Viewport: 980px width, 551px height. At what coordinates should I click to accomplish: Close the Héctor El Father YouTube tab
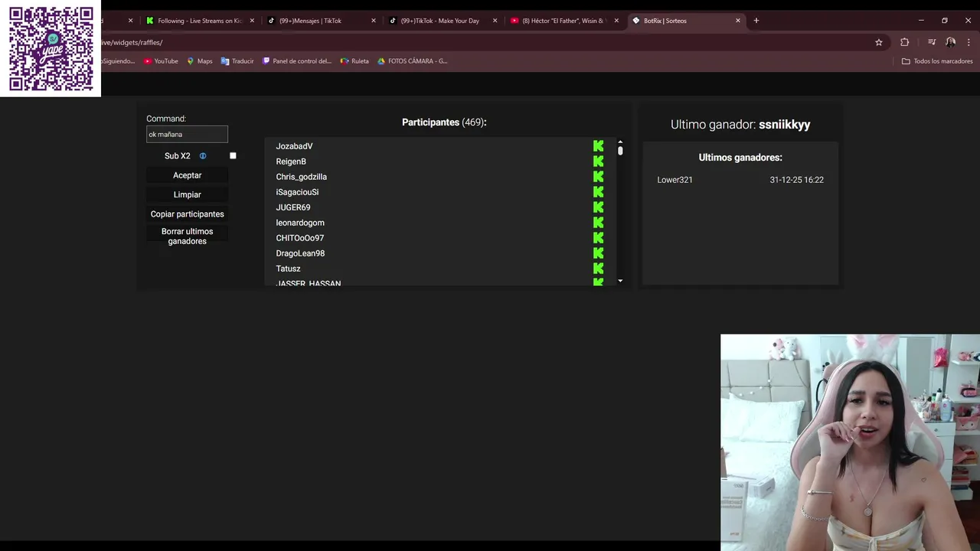616,21
